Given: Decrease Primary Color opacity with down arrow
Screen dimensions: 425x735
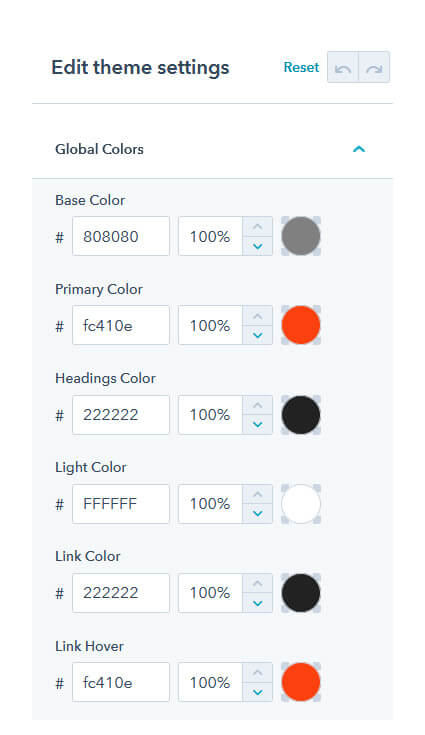Looking at the screenshot, I should pyautogui.click(x=257, y=335).
